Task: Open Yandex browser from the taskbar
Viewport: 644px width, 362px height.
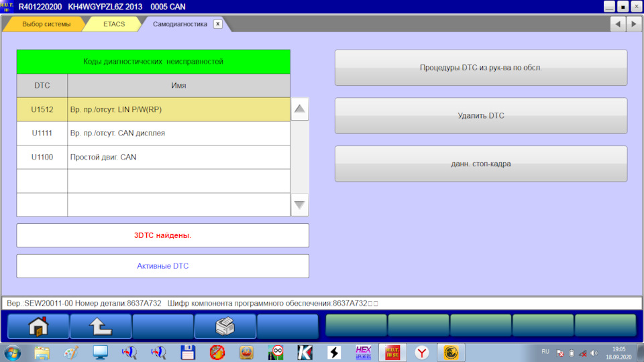Action: click(422, 353)
